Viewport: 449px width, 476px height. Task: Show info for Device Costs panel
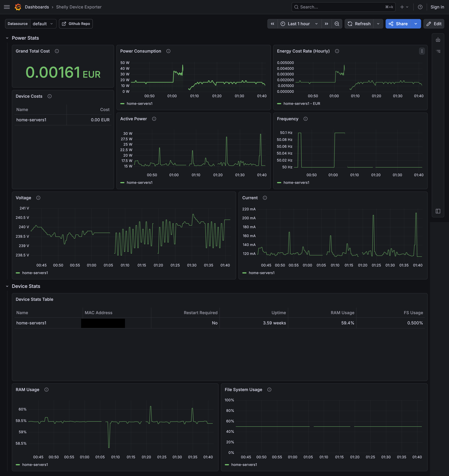pos(50,96)
